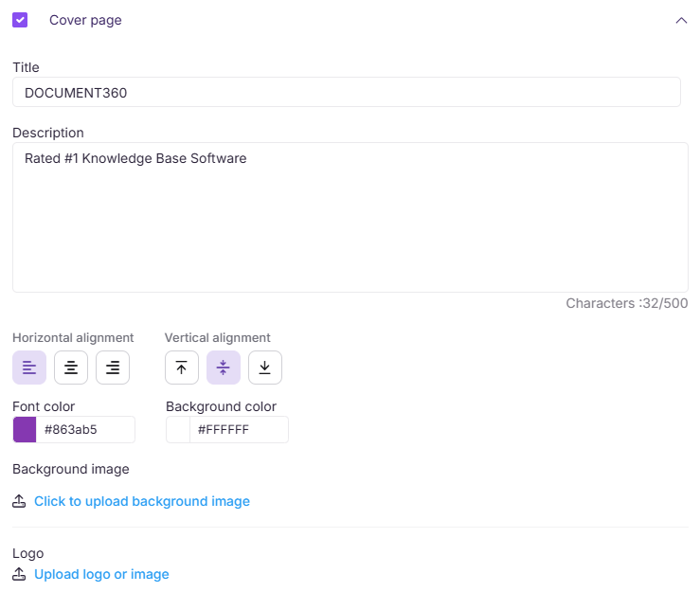This screenshot has height=610, width=700.
Task: Click the 'Click to upload background image' link
Action: click(x=142, y=501)
